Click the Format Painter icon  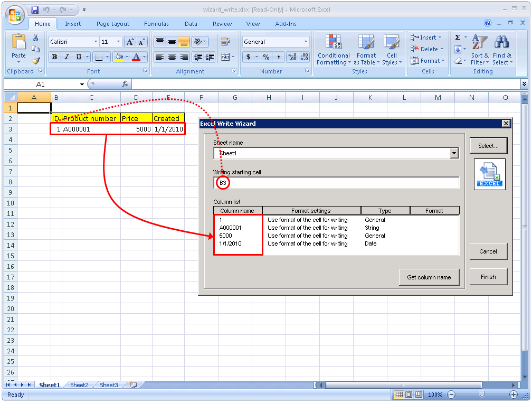tap(35, 61)
